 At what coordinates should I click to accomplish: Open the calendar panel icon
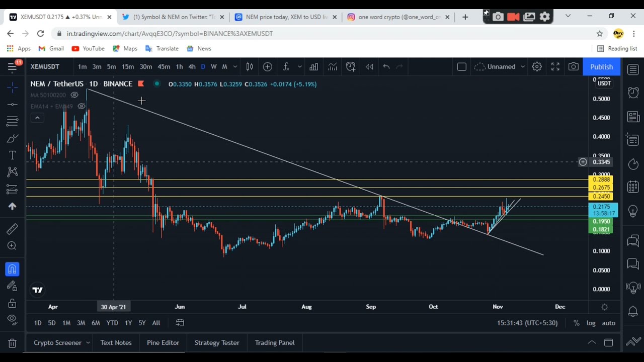click(x=633, y=187)
